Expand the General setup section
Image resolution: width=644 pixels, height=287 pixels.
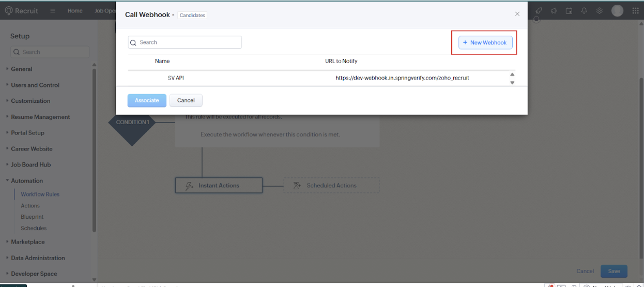[22, 69]
